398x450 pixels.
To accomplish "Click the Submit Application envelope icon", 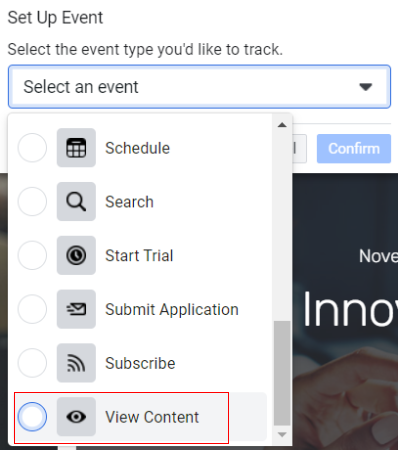I will pyautogui.click(x=76, y=309).
